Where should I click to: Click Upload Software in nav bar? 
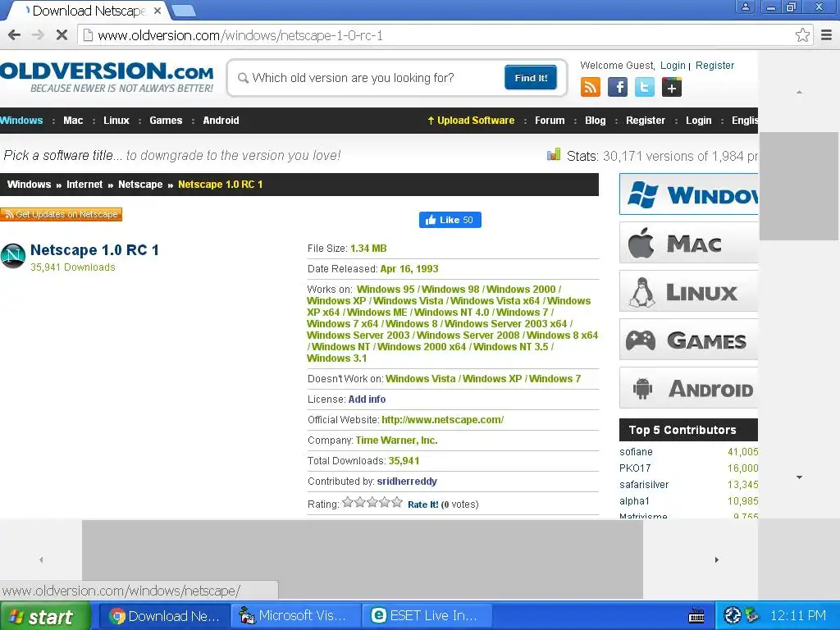(x=471, y=121)
